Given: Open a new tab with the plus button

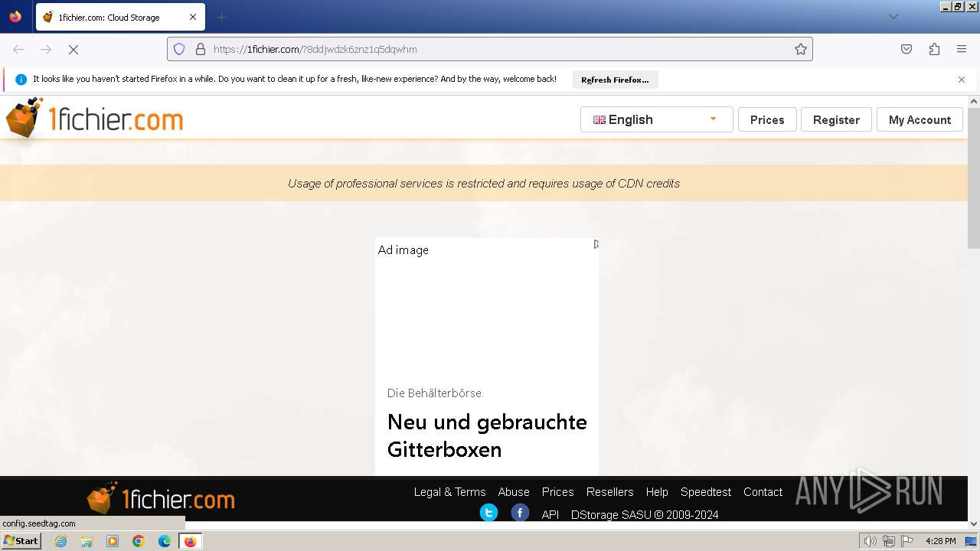Looking at the screenshot, I should point(221,17).
